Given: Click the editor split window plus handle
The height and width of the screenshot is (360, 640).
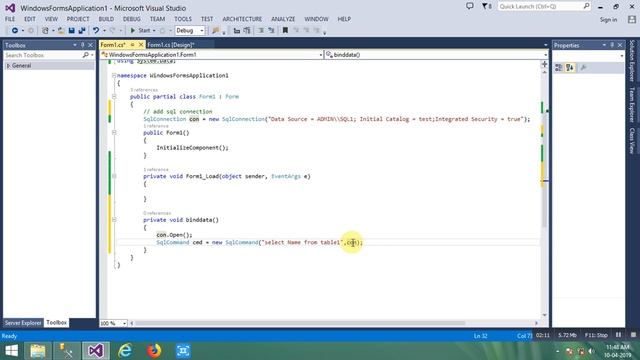Looking at the screenshot, I should tap(544, 64).
